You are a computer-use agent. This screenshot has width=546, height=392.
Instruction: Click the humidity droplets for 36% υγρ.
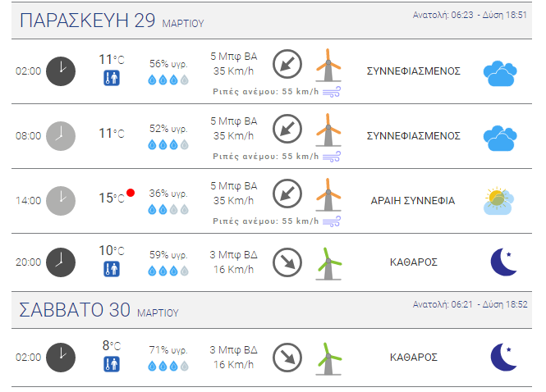coord(168,210)
